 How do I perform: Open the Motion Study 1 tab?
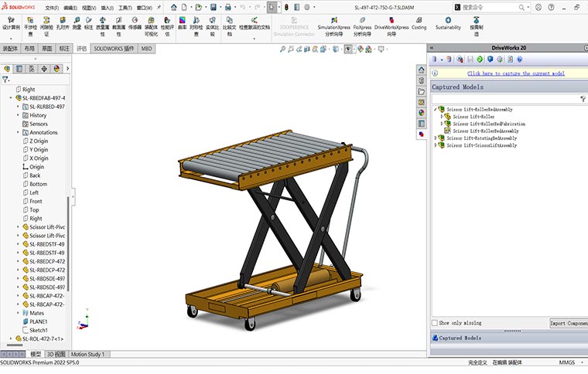click(87, 354)
